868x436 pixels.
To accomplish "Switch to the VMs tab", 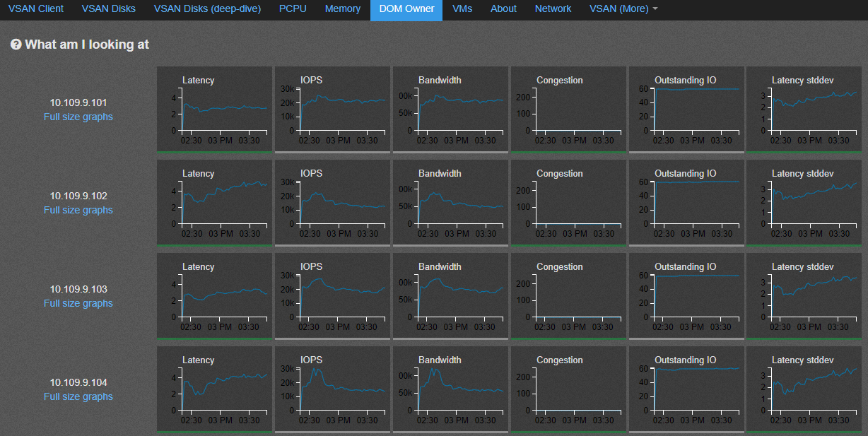I will pyautogui.click(x=462, y=9).
